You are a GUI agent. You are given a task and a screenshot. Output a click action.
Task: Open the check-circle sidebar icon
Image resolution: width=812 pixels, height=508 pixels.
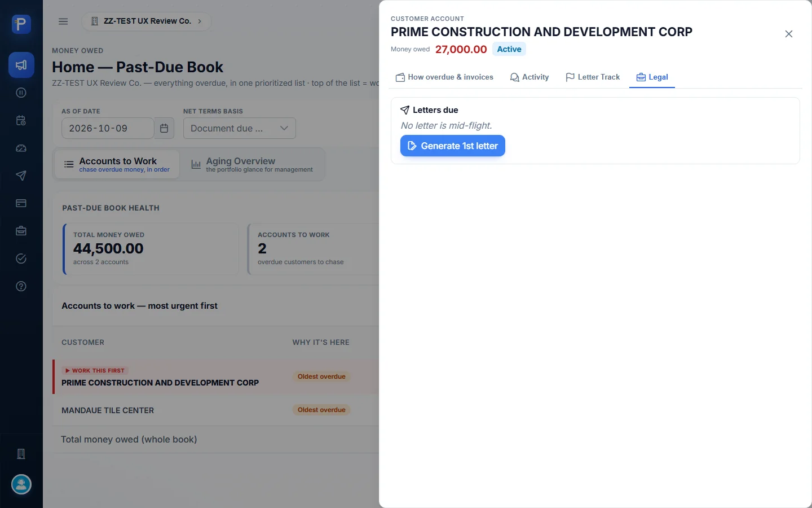[21, 259]
